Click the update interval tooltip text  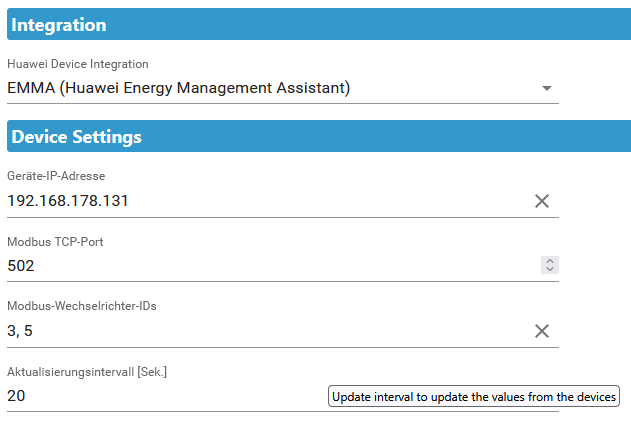(474, 397)
